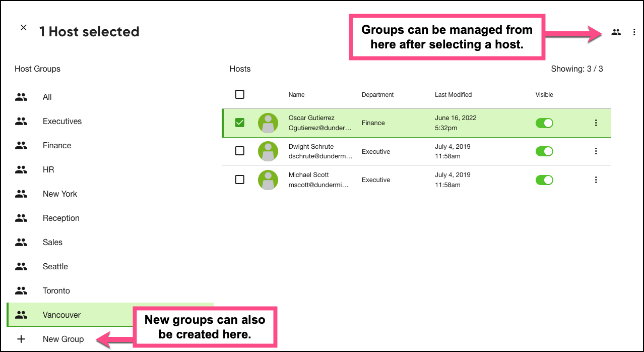The width and height of the screenshot is (644, 352).
Task: Click Michael Scott's avatar icon
Action: coord(268,180)
